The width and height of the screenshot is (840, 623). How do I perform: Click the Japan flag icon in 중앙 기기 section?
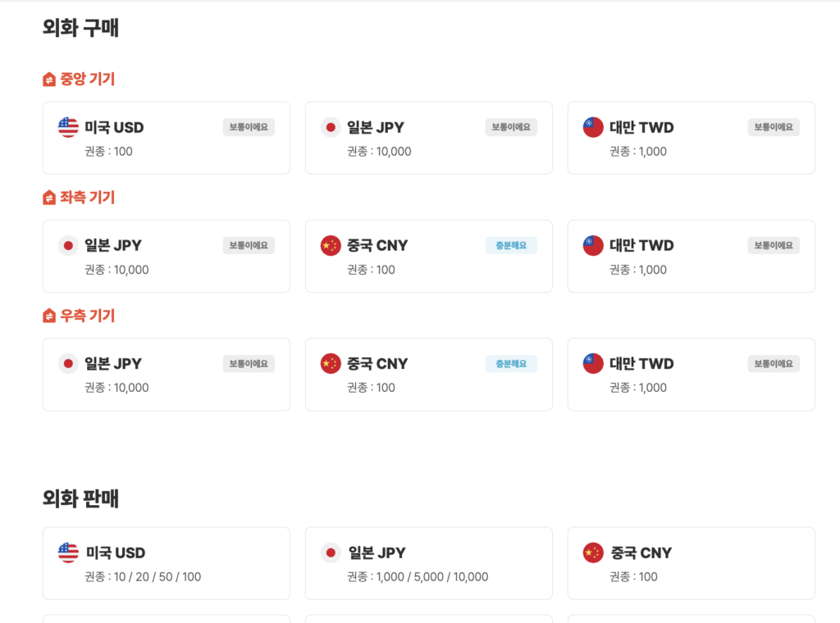click(330, 127)
